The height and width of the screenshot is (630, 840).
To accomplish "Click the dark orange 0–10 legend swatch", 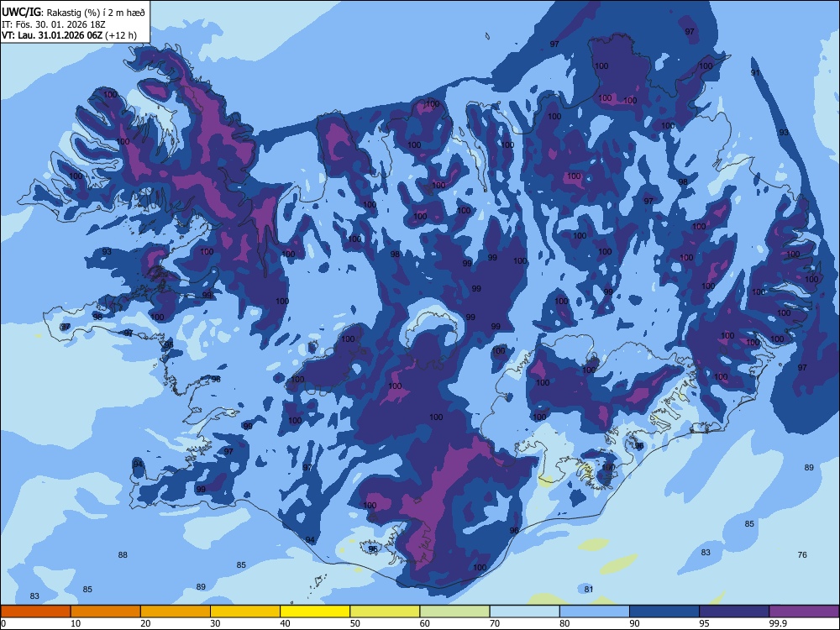I will pyautogui.click(x=36, y=612).
